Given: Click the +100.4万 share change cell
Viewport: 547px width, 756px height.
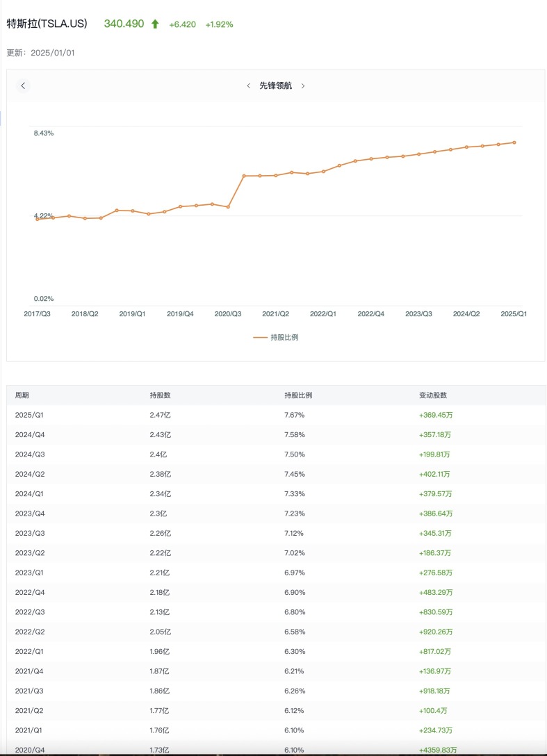Looking at the screenshot, I should coord(433,711).
